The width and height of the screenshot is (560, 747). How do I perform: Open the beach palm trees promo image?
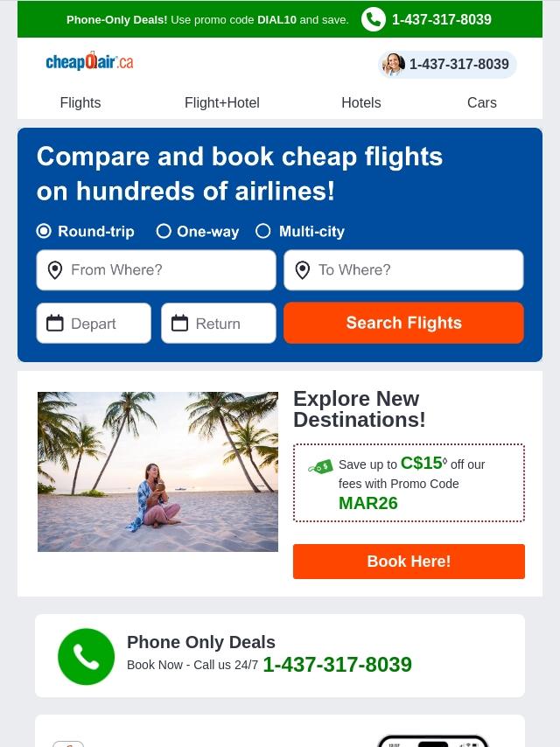coord(157,471)
